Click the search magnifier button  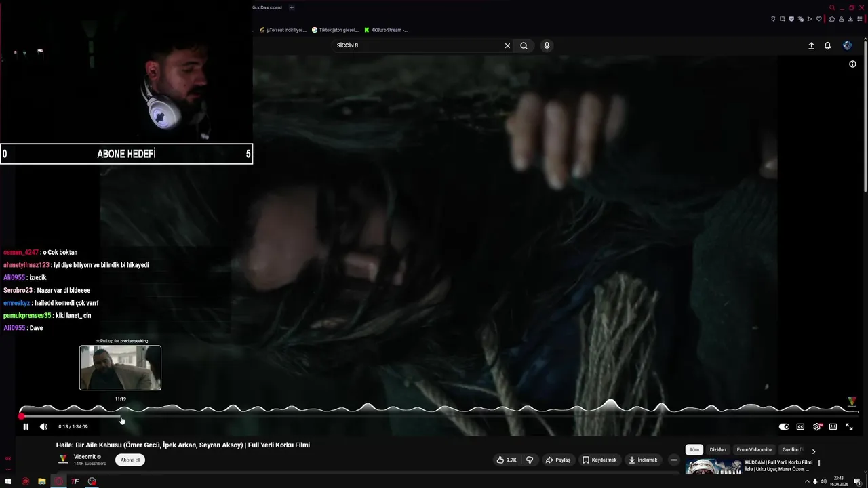click(524, 45)
